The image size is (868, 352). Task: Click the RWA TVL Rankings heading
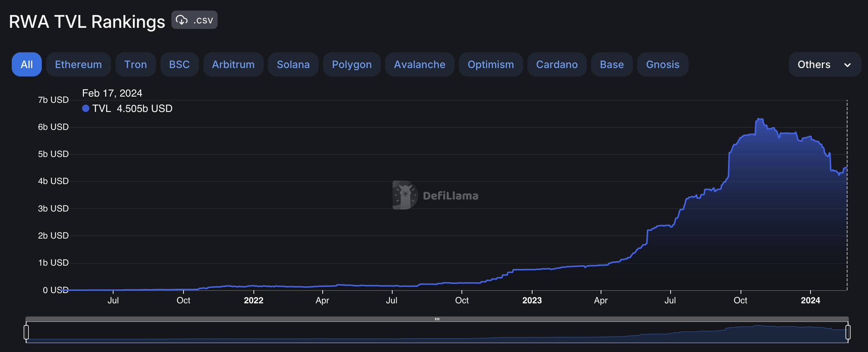click(87, 22)
